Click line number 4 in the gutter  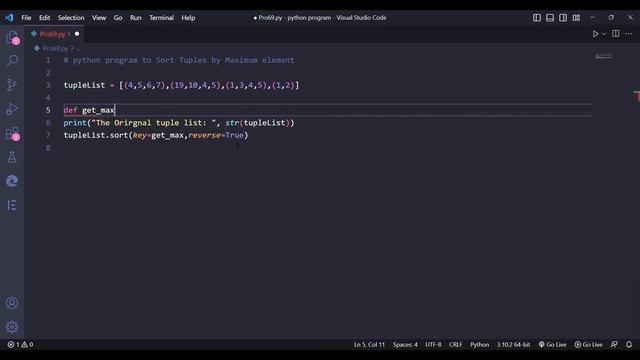point(48,98)
